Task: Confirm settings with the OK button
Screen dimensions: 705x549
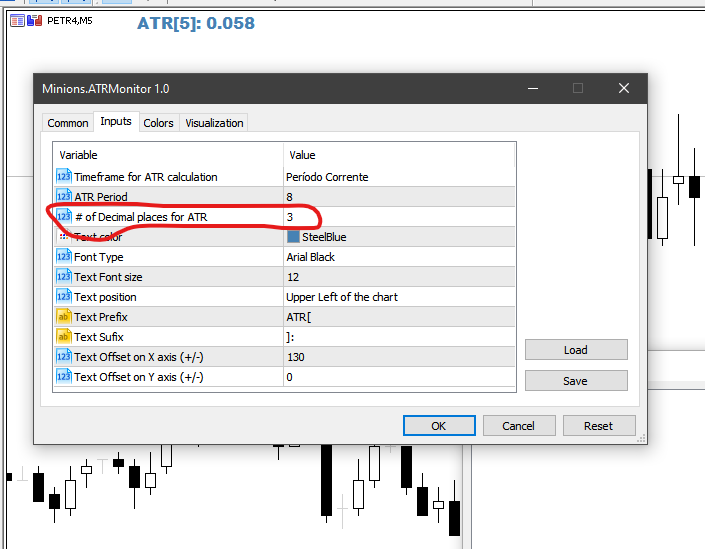Action: coord(439,425)
